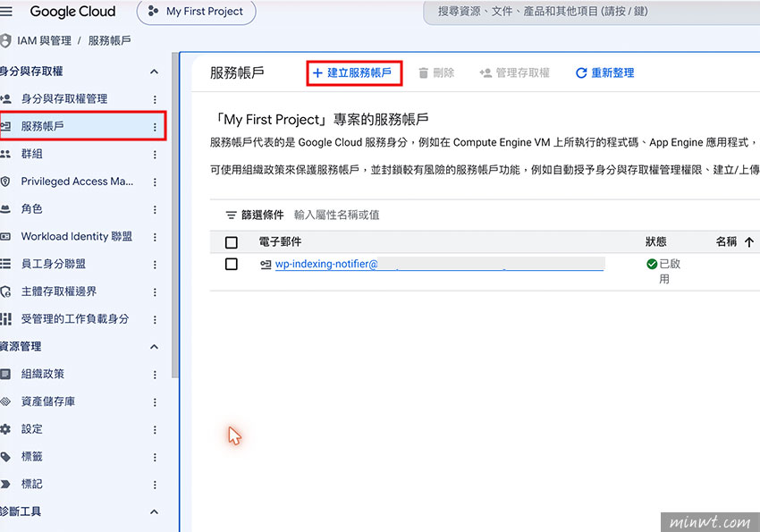Toggle the select-all checkbox in table header
760x532 pixels.
point(232,242)
